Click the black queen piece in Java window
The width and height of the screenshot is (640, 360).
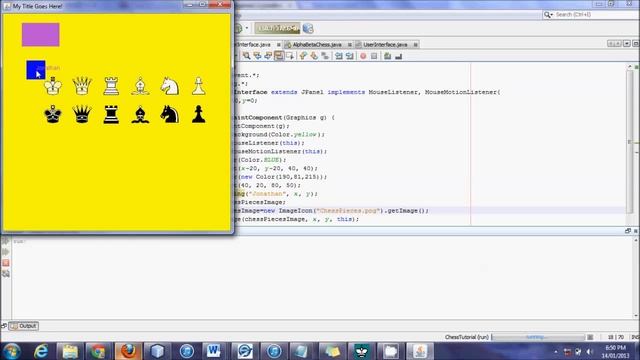[x=82, y=114]
